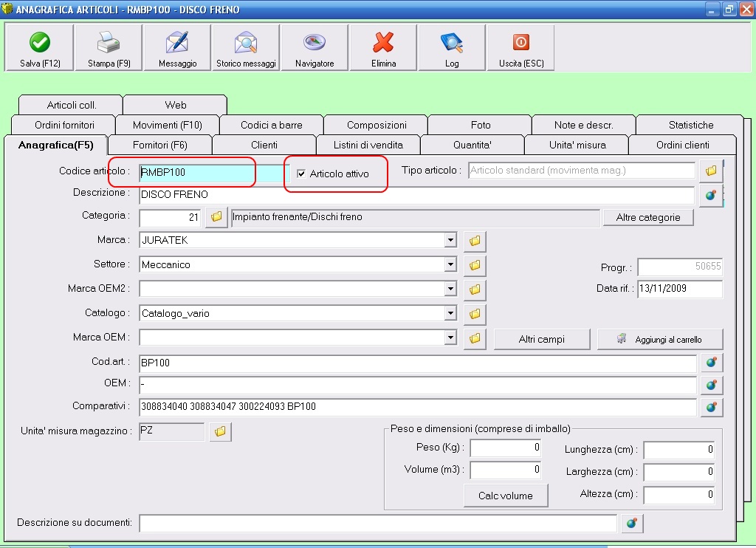Screen dimensions: 756x548
Task: Open the Log toolbar button
Action: (452, 48)
